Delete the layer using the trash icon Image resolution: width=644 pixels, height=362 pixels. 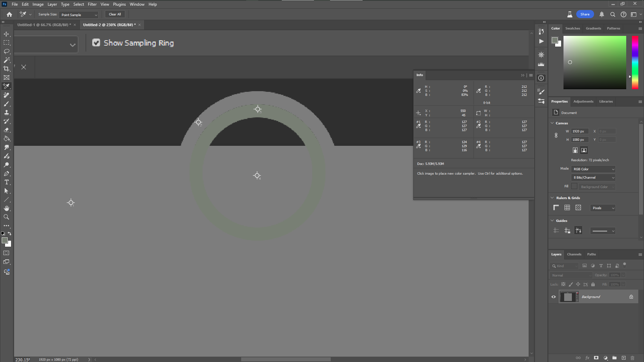pyautogui.click(x=633, y=358)
